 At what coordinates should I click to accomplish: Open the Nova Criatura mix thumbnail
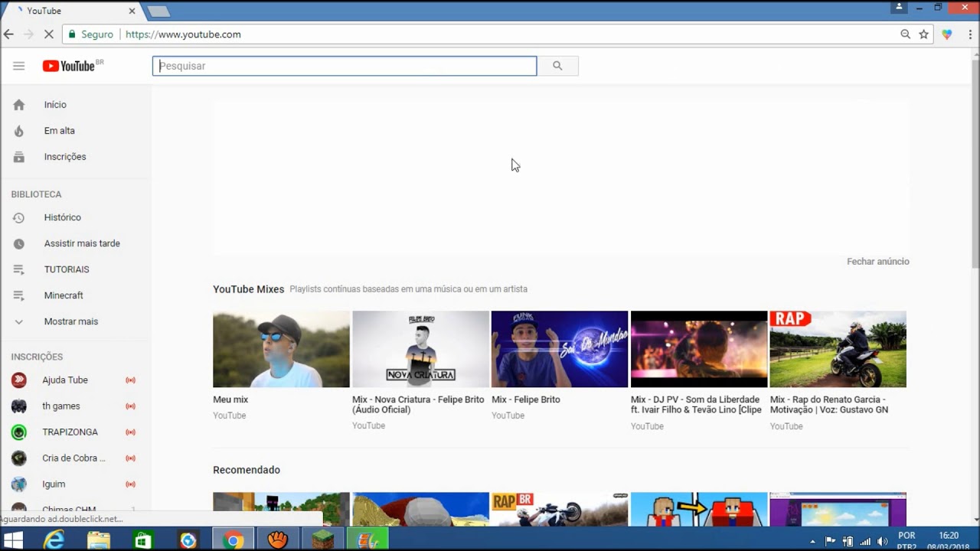pyautogui.click(x=420, y=349)
